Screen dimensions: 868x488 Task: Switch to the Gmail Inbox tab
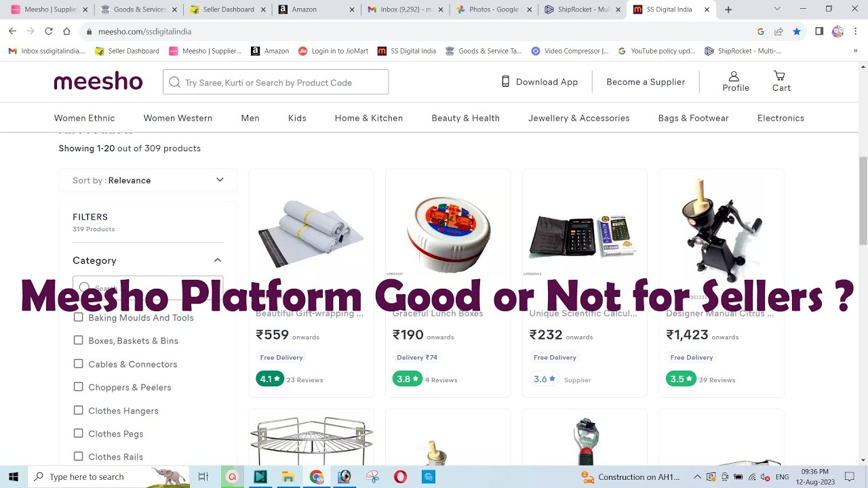(406, 9)
